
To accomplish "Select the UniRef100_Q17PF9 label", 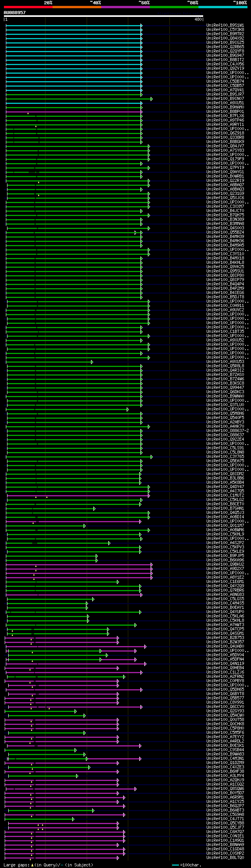I will 225,159.
